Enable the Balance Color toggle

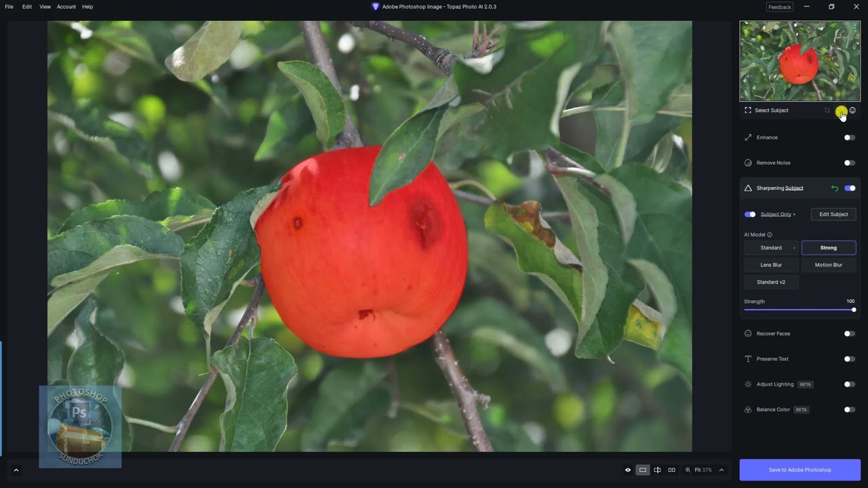850,409
